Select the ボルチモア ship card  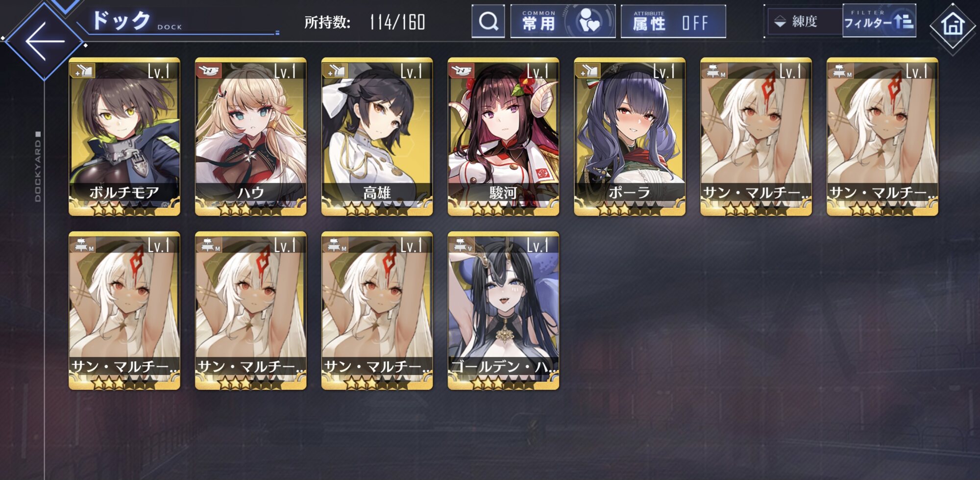tap(124, 137)
